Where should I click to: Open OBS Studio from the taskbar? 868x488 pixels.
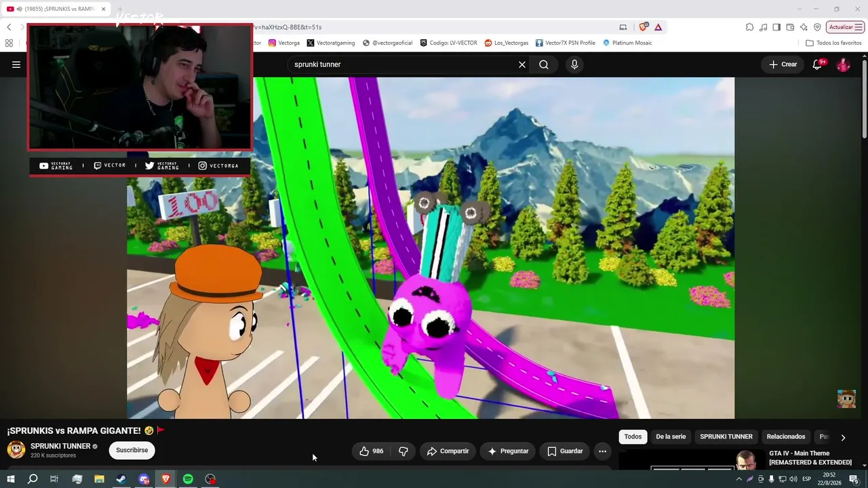[210, 479]
